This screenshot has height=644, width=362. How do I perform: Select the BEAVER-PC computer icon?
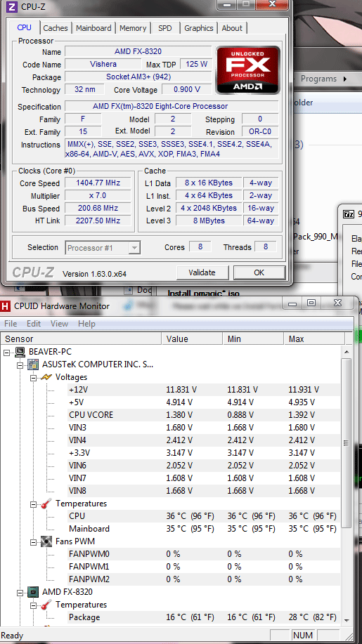[20, 352]
